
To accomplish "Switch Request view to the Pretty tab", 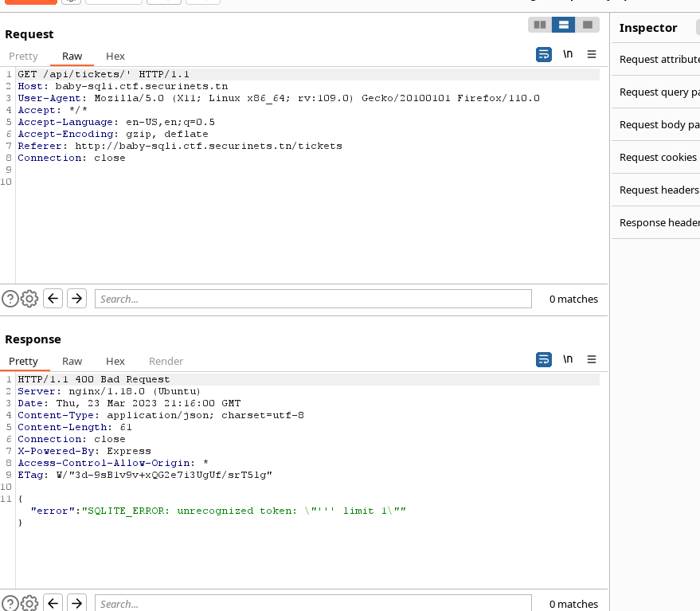I will point(23,57).
